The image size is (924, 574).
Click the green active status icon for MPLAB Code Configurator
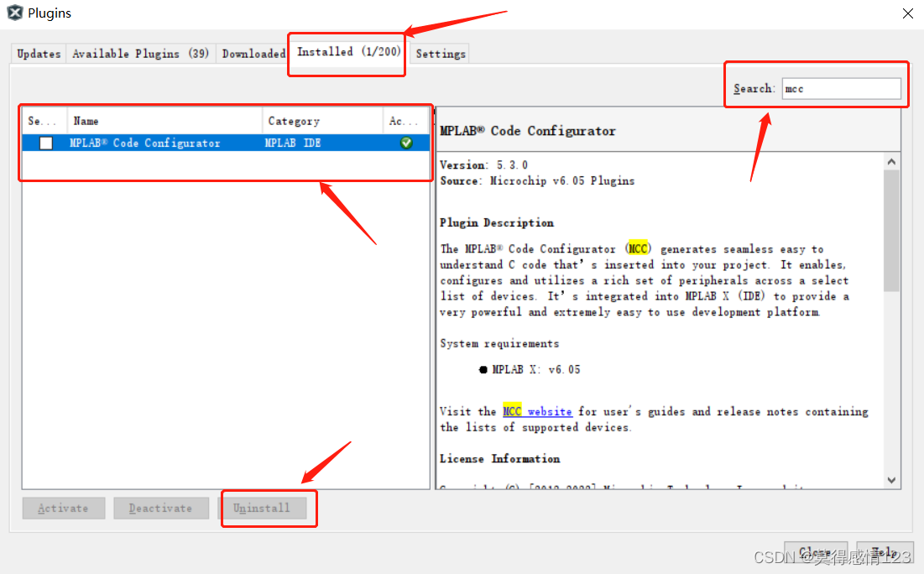pyautogui.click(x=406, y=143)
